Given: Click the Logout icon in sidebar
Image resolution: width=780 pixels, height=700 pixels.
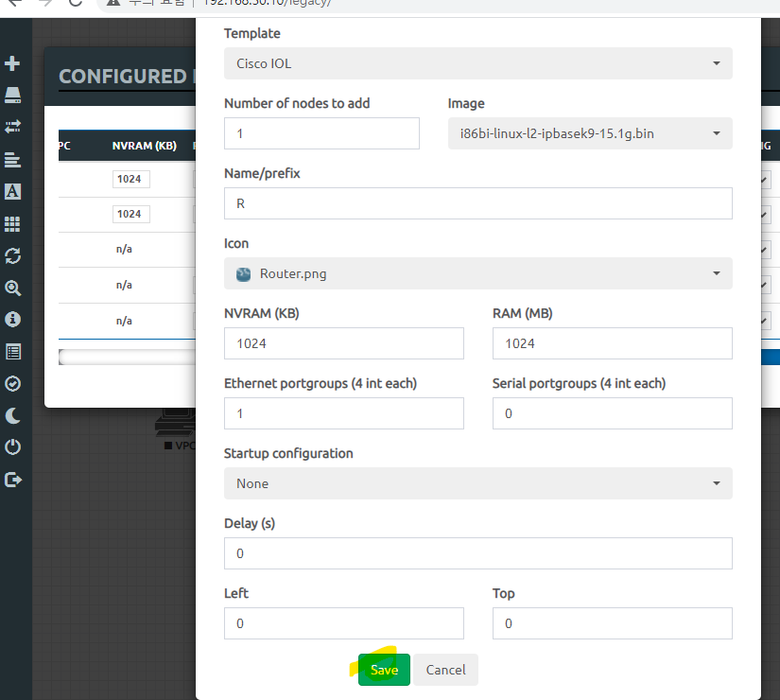Looking at the screenshot, I should click(12, 480).
